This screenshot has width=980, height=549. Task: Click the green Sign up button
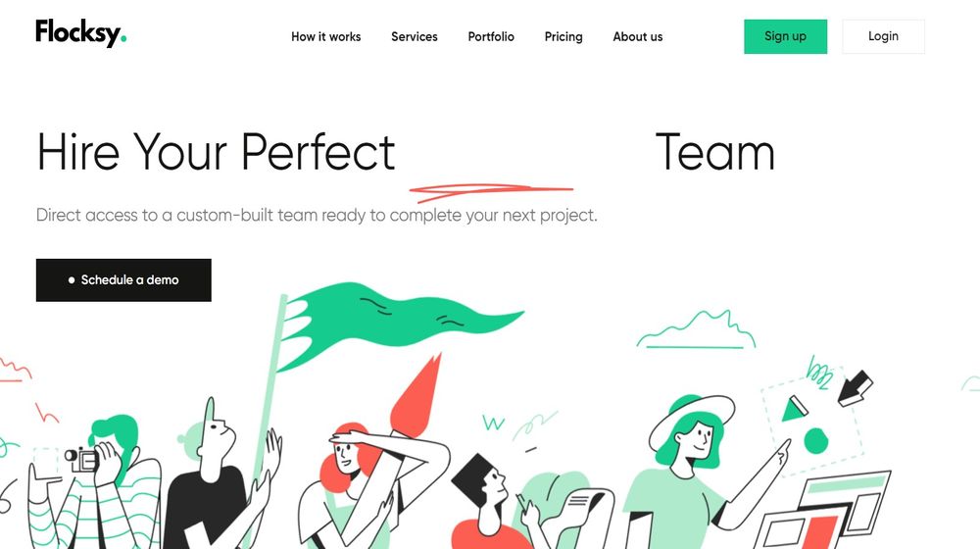pyautogui.click(x=785, y=36)
